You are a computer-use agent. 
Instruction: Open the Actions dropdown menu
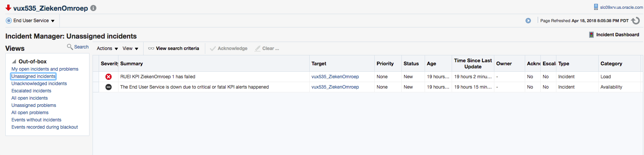click(x=107, y=48)
